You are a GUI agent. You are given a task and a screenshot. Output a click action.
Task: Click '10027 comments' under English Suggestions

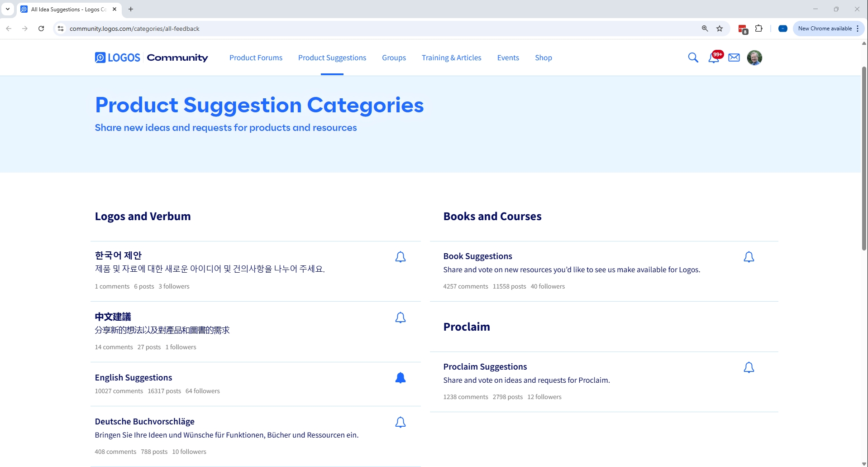coord(119,391)
